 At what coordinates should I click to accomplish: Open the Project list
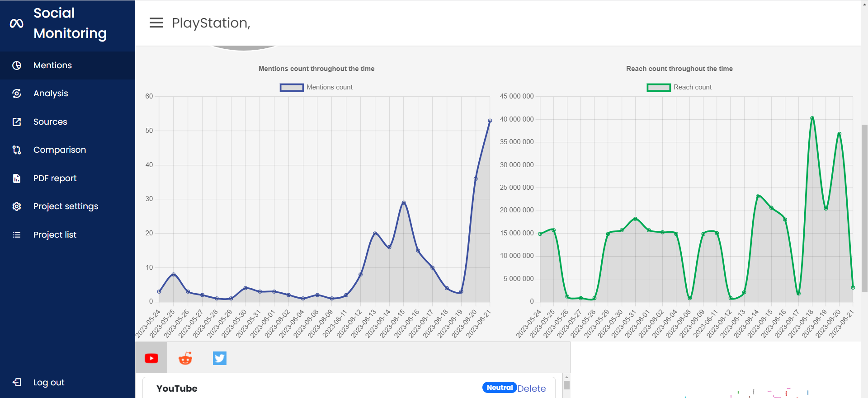tap(67, 234)
